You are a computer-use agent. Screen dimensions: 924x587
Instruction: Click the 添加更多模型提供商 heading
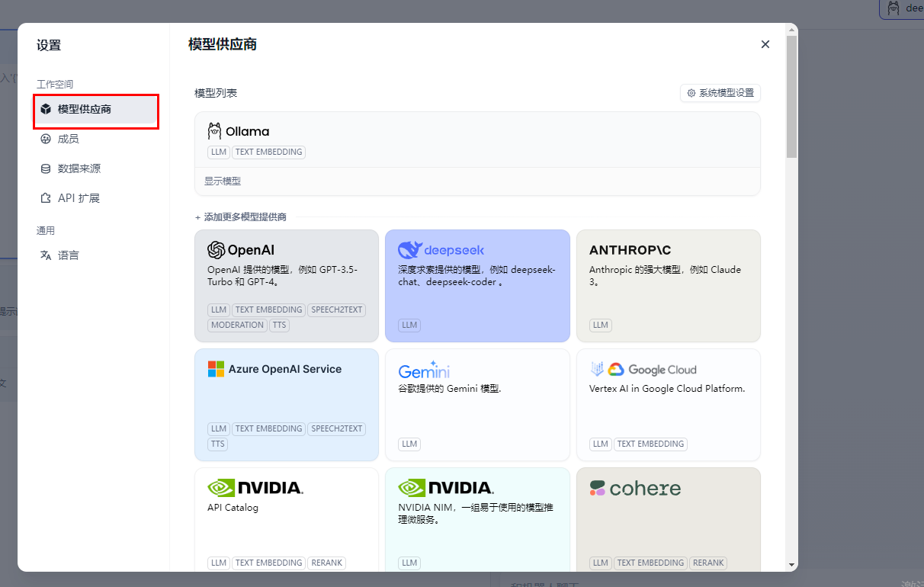[241, 217]
